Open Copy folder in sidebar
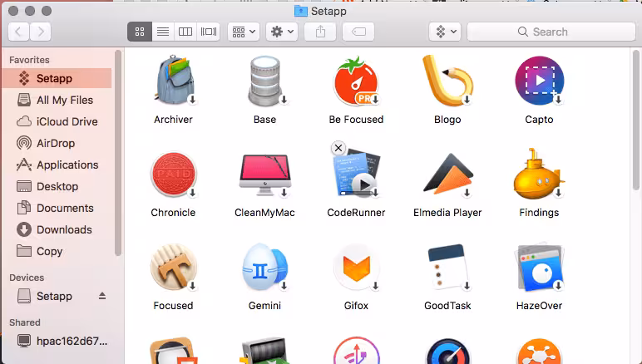 pos(57,251)
